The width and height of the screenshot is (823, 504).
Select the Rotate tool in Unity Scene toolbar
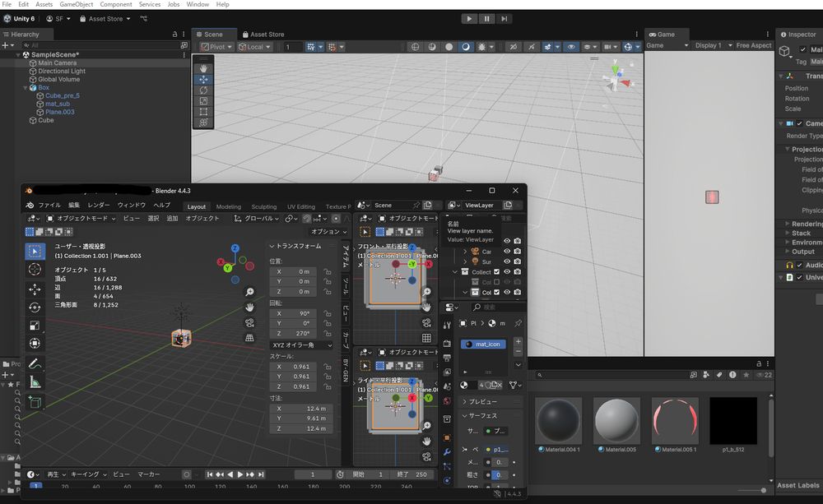coord(203,90)
